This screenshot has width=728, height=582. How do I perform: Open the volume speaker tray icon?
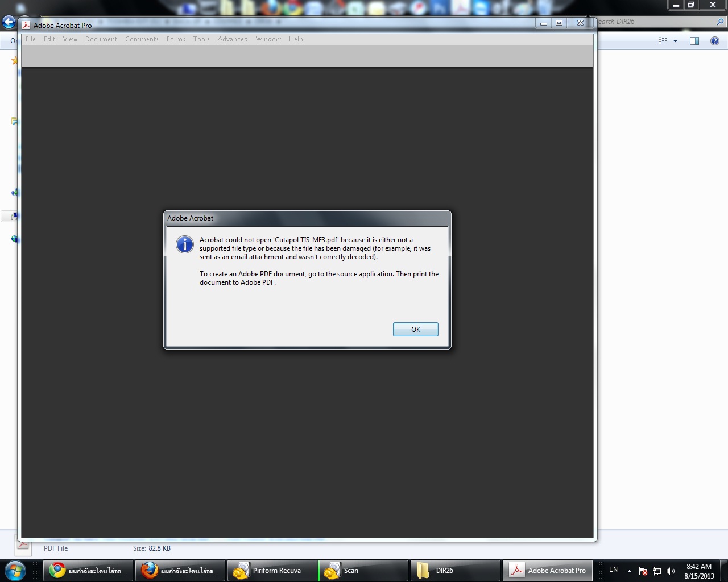(x=671, y=571)
